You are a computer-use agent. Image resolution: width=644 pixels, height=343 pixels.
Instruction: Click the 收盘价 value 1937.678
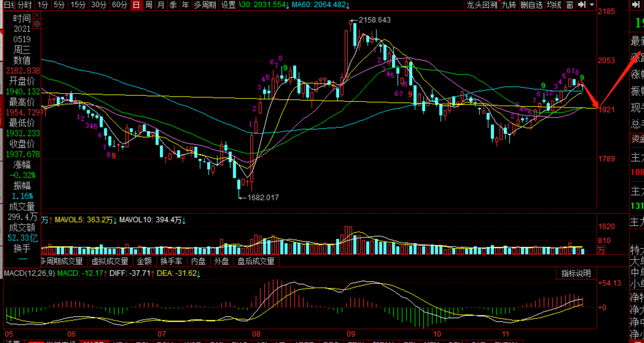coord(23,154)
